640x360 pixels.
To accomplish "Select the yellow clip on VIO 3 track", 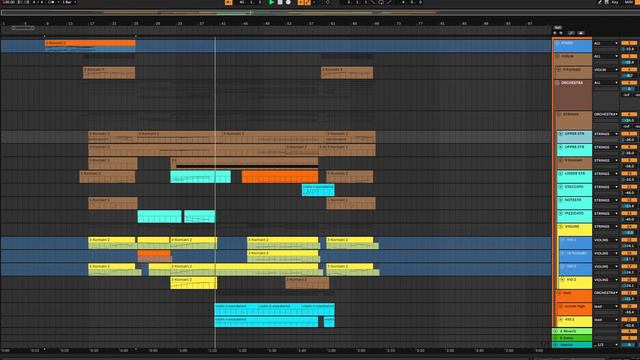I will click(x=193, y=283).
